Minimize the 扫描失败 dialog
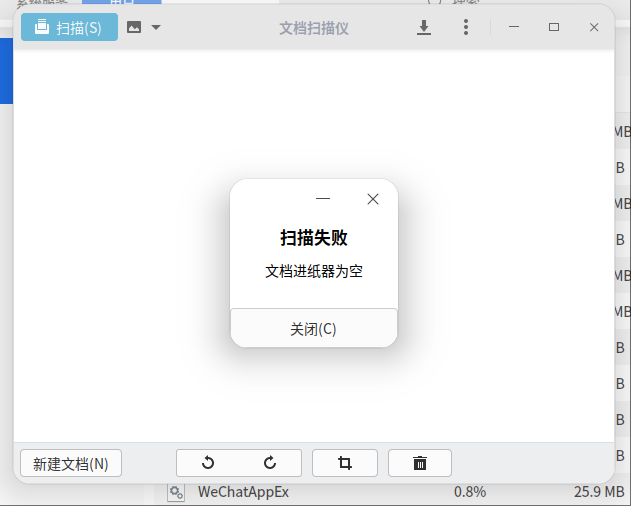This screenshot has width=631, height=506. point(323,198)
